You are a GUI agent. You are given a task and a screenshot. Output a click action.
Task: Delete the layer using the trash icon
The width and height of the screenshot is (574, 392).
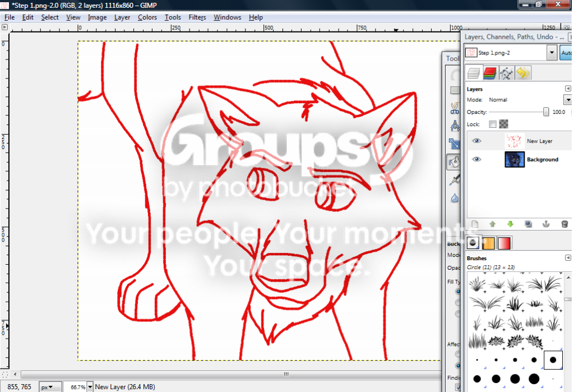564,224
